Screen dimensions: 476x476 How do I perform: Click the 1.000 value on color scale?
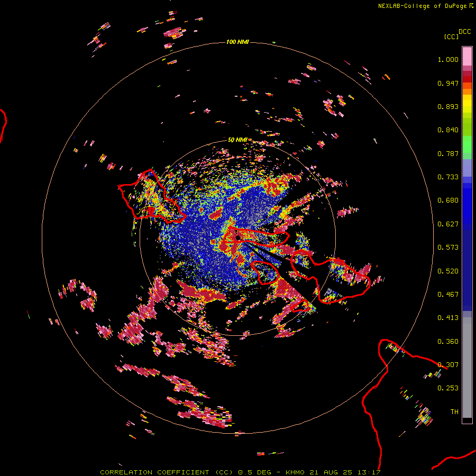coord(448,59)
